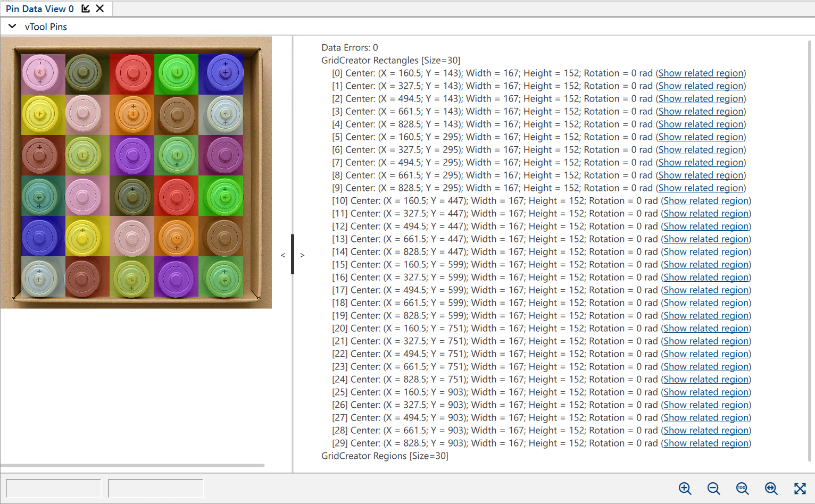This screenshot has width=815, height=504.
Task: Show related region for rectangle 14
Action: coord(706,252)
